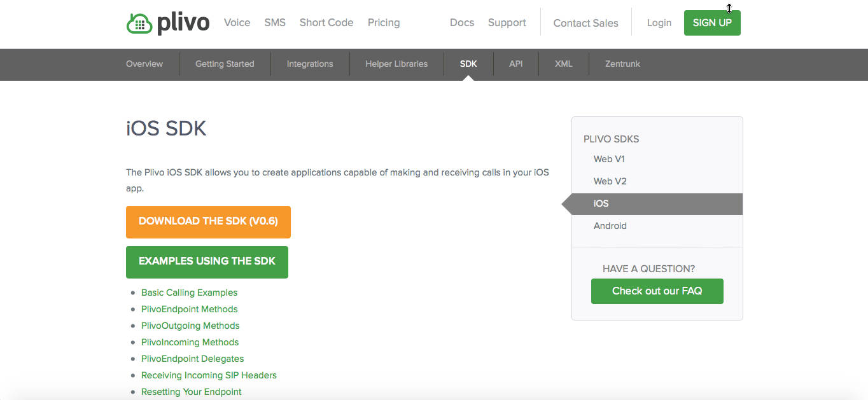Screen dimensions: 868x400
Task: Select Android in the Plivo SDKs sidebar
Action: (610, 225)
